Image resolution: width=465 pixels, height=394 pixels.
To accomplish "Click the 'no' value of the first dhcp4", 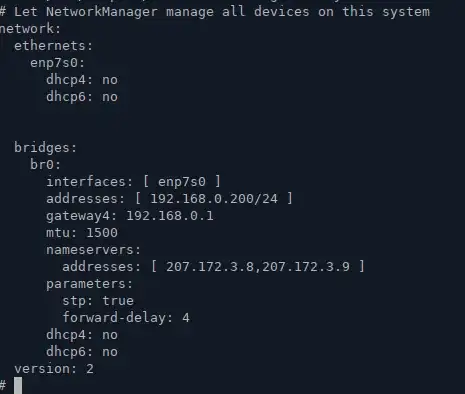I will [x=110, y=80].
